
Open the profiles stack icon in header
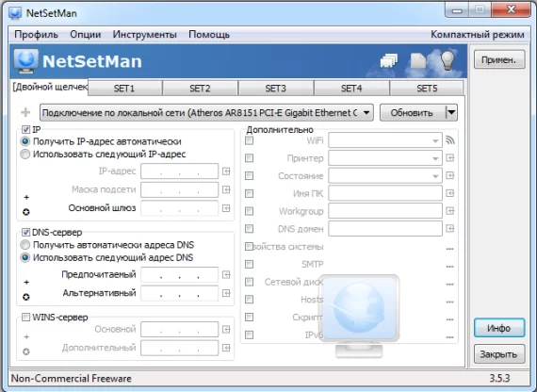point(389,61)
